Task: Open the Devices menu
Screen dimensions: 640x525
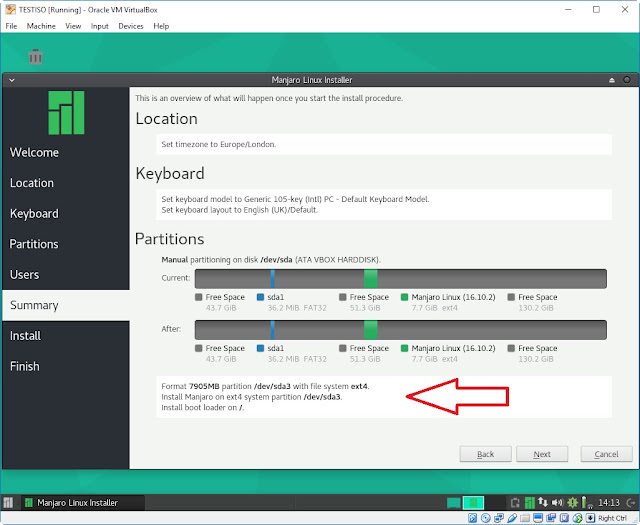Action: click(131, 26)
